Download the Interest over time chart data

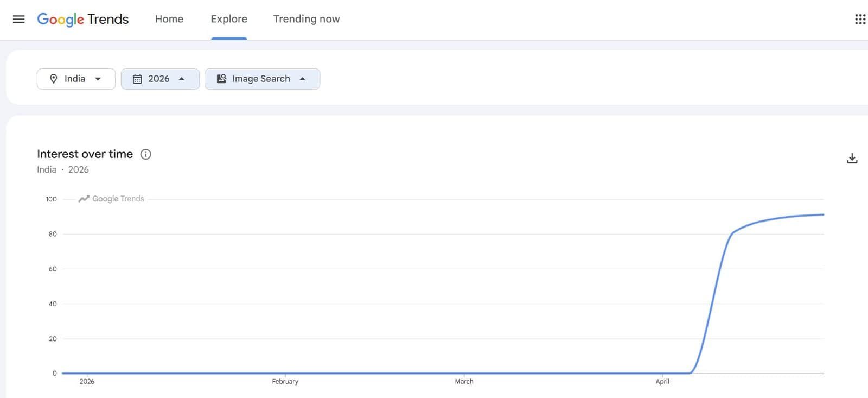[852, 158]
